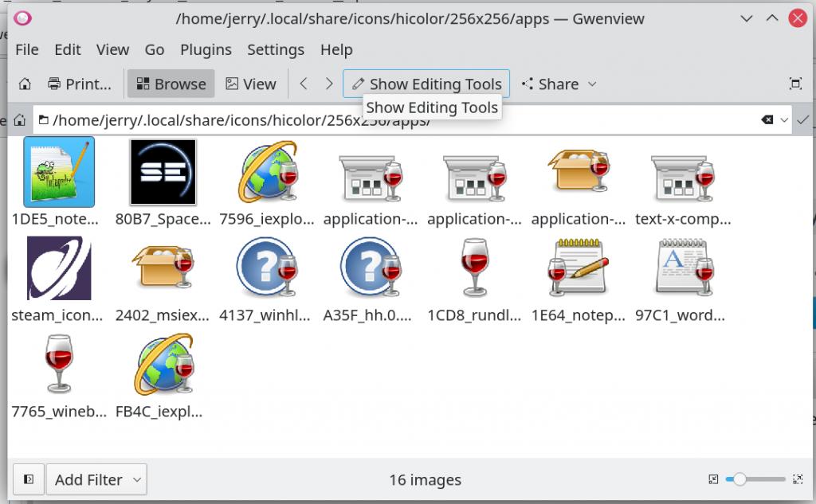Open the Plugins menu
This screenshot has height=504, width=816.
[206, 49]
